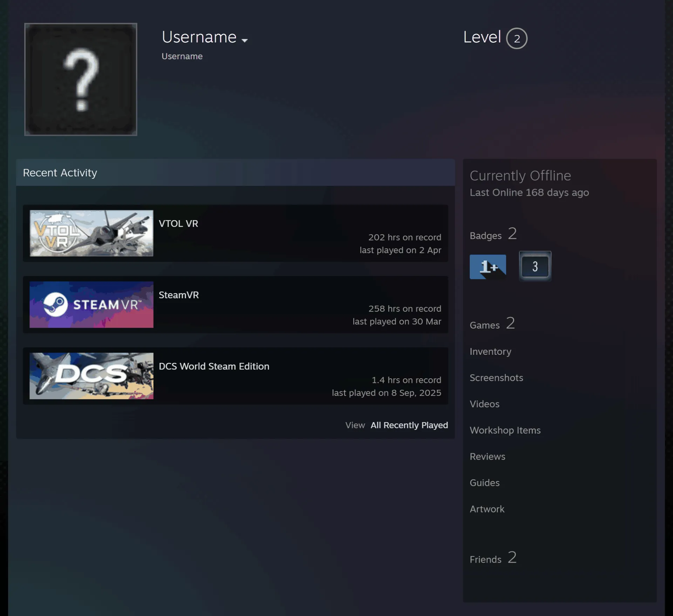The image size is (673, 616).
Task: Open the Reviews link
Action: coord(488,457)
